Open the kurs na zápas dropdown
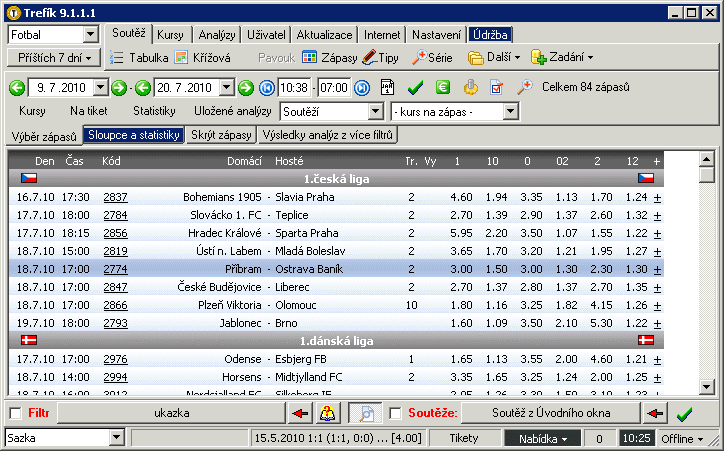 pyautogui.click(x=510, y=111)
